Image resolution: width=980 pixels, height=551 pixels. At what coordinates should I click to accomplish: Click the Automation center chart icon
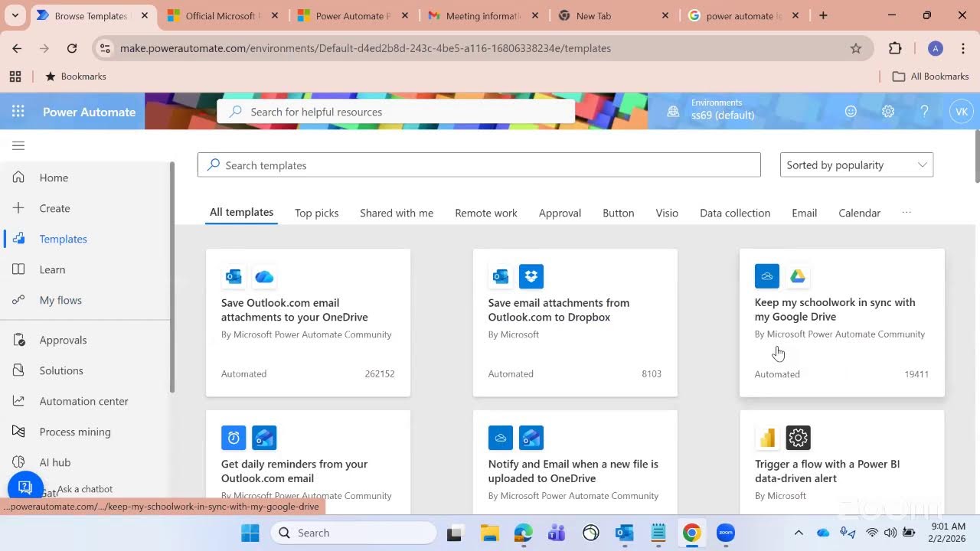point(19,401)
